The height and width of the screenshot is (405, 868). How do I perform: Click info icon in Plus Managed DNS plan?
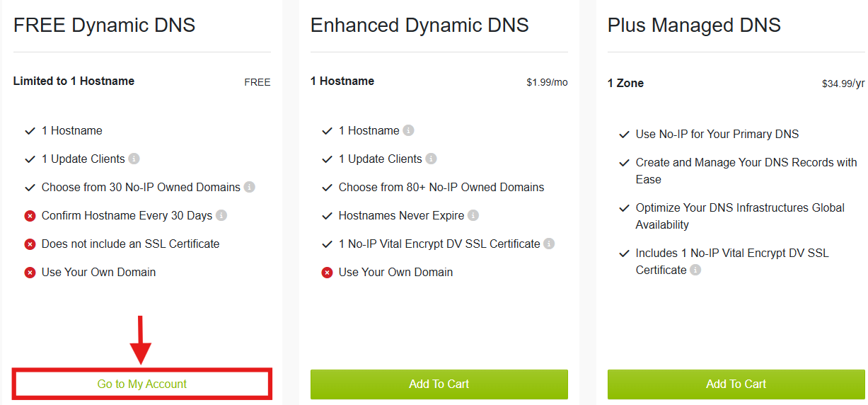pyautogui.click(x=695, y=270)
